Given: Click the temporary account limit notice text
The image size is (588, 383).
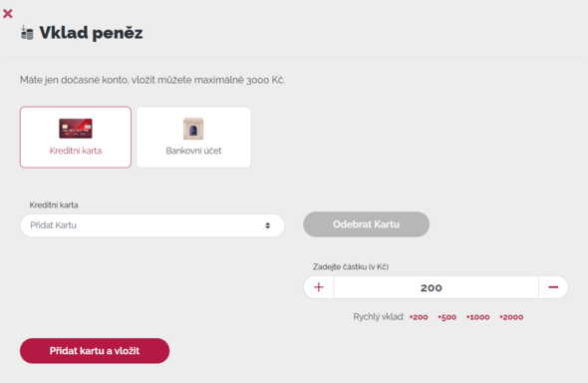Looking at the screenshot, I should 152,80.
